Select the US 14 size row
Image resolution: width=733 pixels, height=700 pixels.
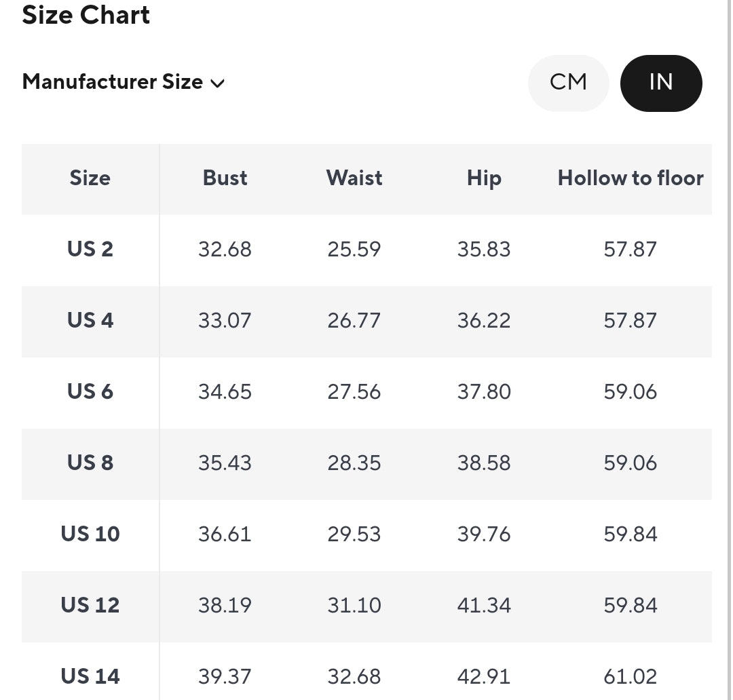[x=90, y=676]
